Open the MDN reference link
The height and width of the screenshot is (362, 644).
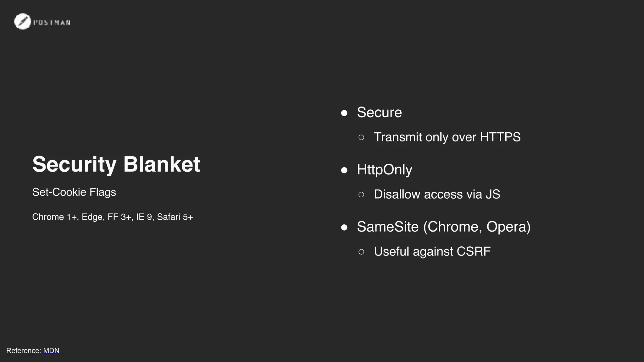click(51, 351)
